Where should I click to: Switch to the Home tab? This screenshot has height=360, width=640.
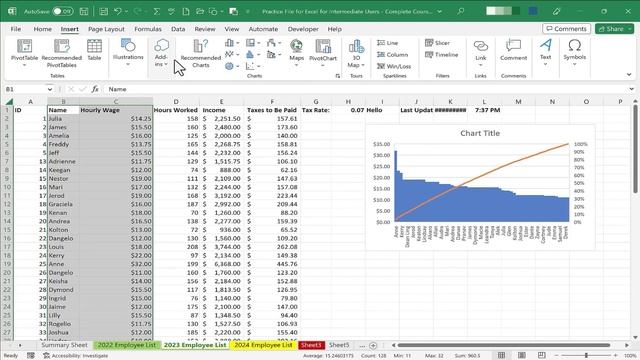(x=42, y=29)
